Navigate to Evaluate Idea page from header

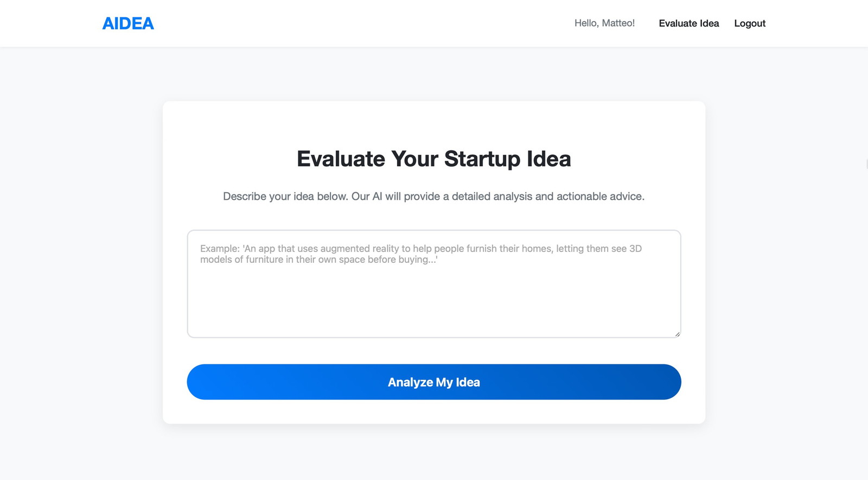[689, 23]
